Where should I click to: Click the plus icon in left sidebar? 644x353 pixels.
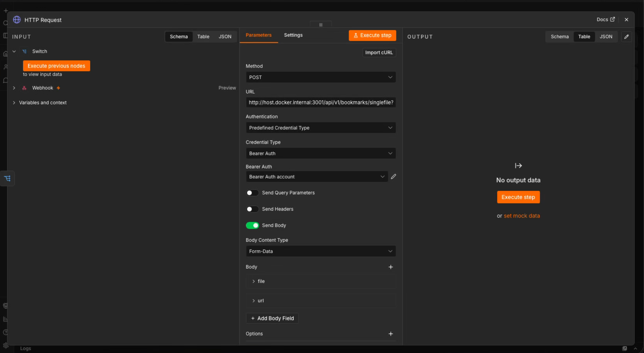click(6, 11)
